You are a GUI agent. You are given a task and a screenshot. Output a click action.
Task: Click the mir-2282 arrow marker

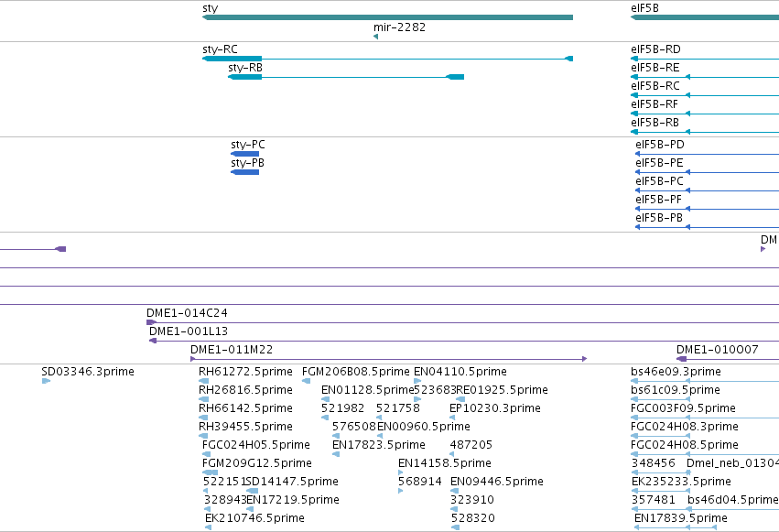[375, 37]
